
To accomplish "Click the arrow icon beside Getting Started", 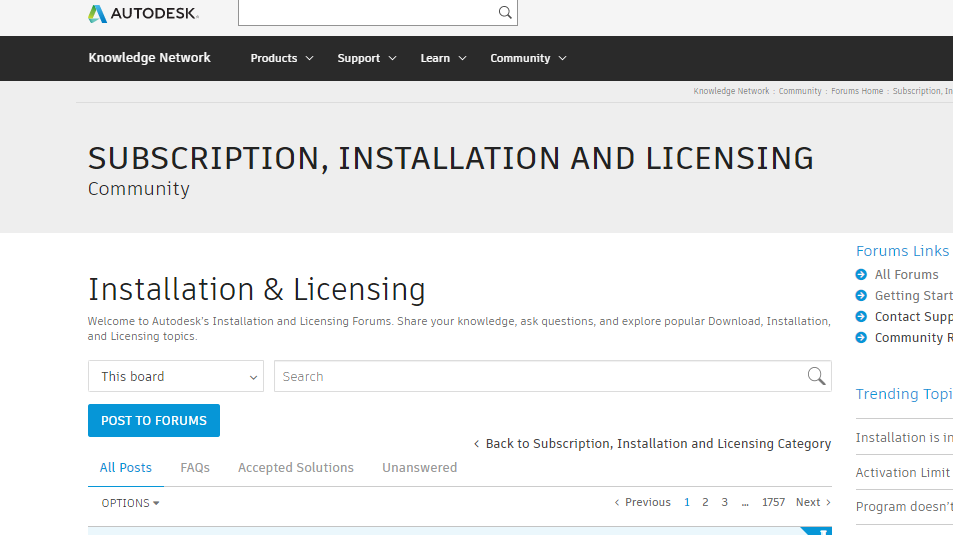I will [861, 295].
